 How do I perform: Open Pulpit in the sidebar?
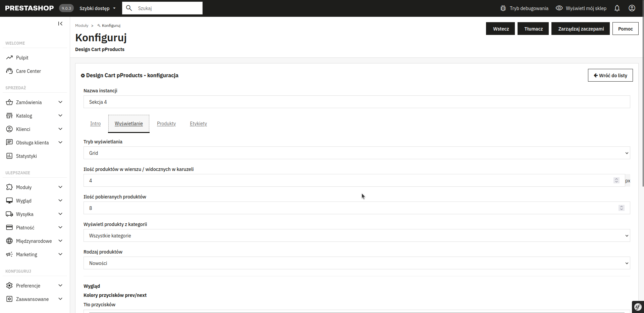click(22, 57)
